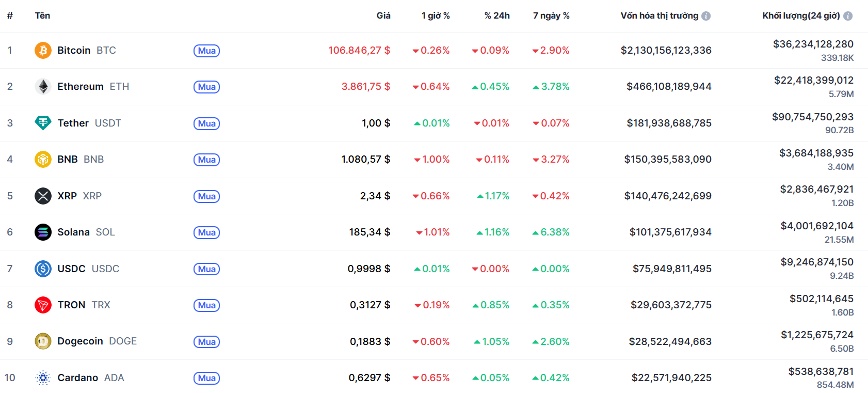This screenshot has height=393, width=868.
Task: Click Bitcoin volume $36,234,128,280
Action: [813, 44]
